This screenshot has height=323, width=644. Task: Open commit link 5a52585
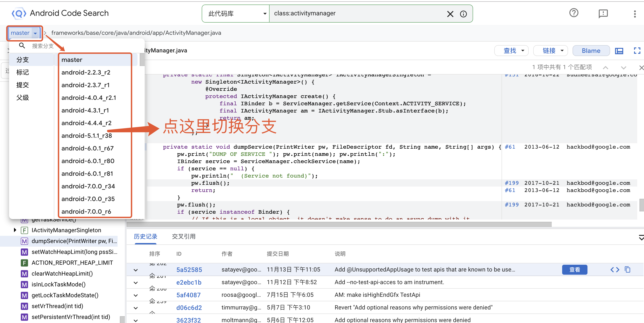coord(189,270)
